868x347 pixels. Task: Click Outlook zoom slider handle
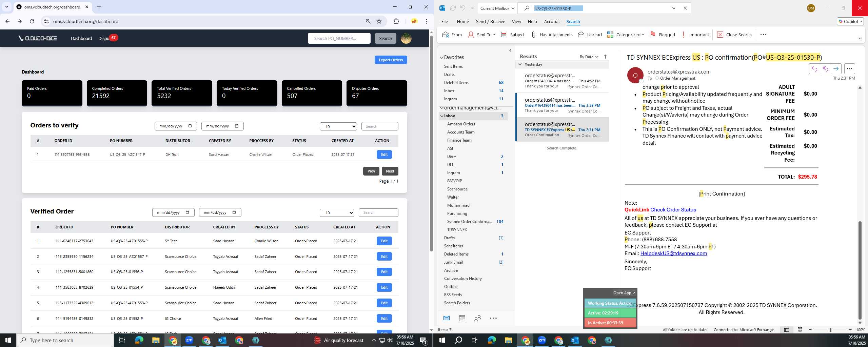tap(830, 330)
